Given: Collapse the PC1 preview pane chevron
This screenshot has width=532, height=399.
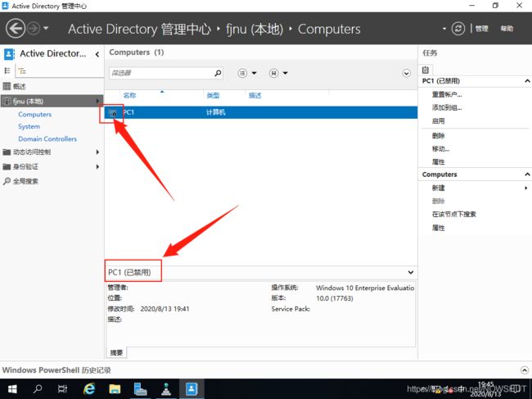Looking at the screenshot, I should tap(411, 272).
